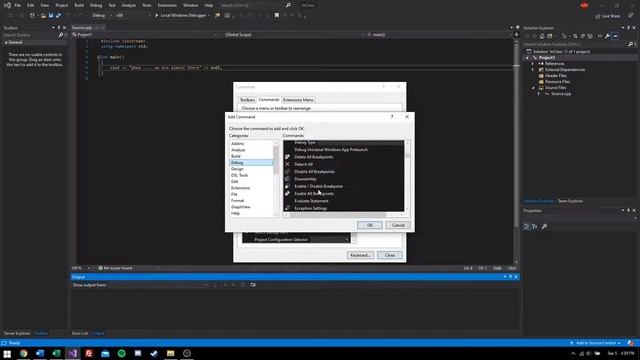Select Enable All Breakpoints command icon
This screenshot has width=640, height=360.
pos(287,193)
